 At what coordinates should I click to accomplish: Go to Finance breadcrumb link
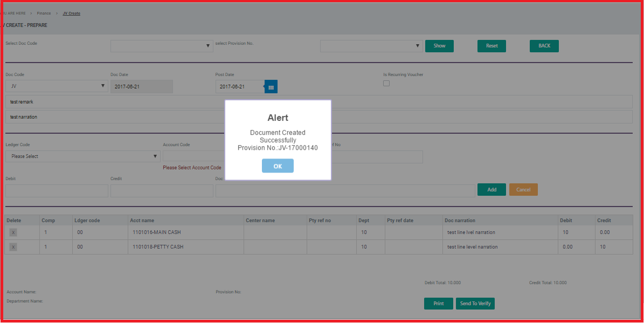coord(44,13)
